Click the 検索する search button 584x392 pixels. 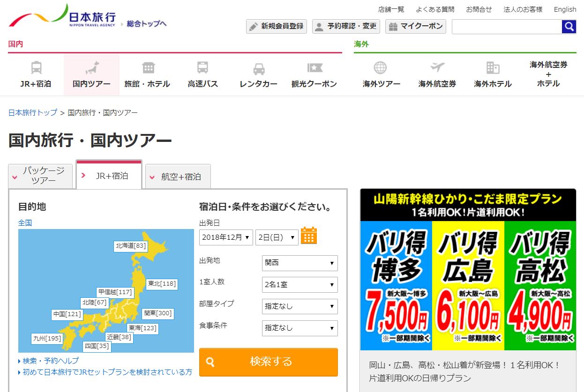268,362
